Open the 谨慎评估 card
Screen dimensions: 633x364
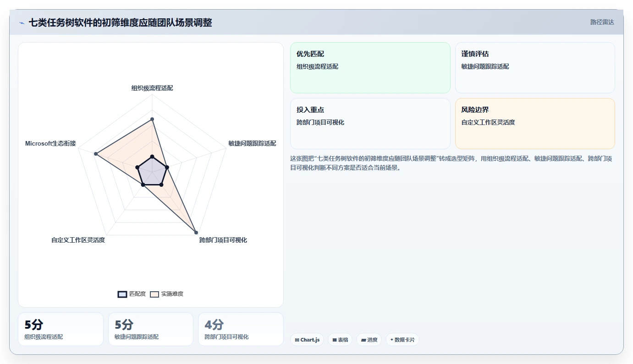(x=535, y=68)
